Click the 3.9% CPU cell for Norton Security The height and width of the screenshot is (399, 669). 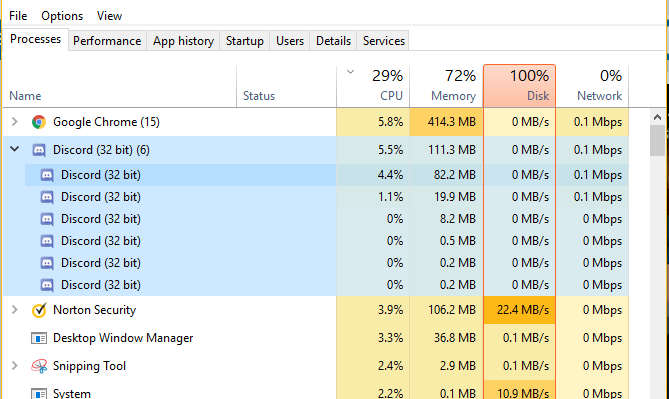click(x=373, y=310)
